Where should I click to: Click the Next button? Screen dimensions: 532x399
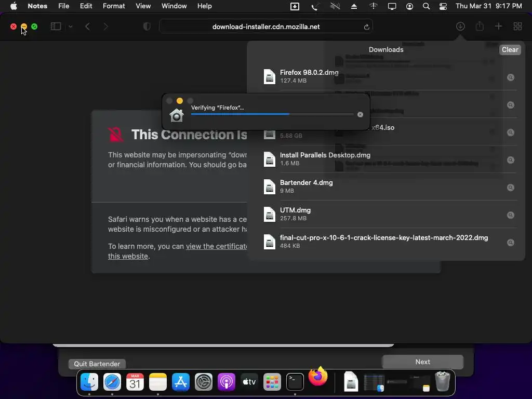[x=423, y=362]
